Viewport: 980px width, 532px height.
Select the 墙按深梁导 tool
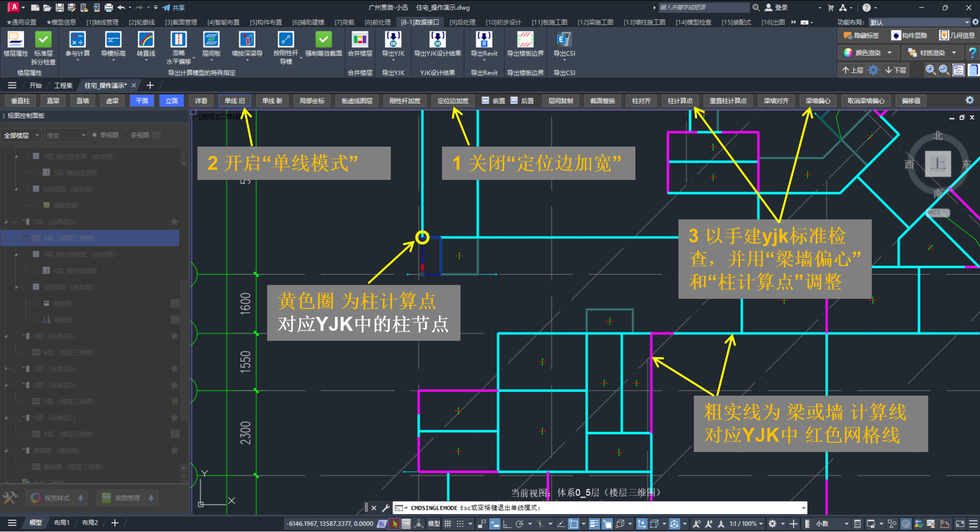[x=247, y=44]
